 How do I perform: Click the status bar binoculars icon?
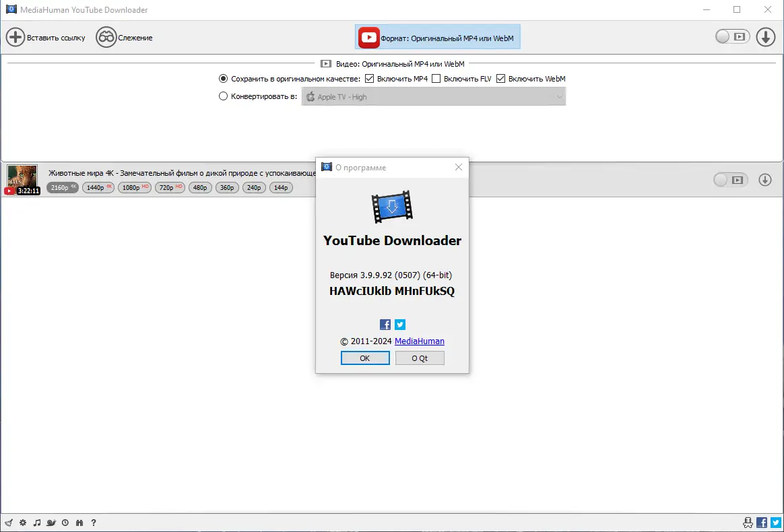tap(79, 523)
